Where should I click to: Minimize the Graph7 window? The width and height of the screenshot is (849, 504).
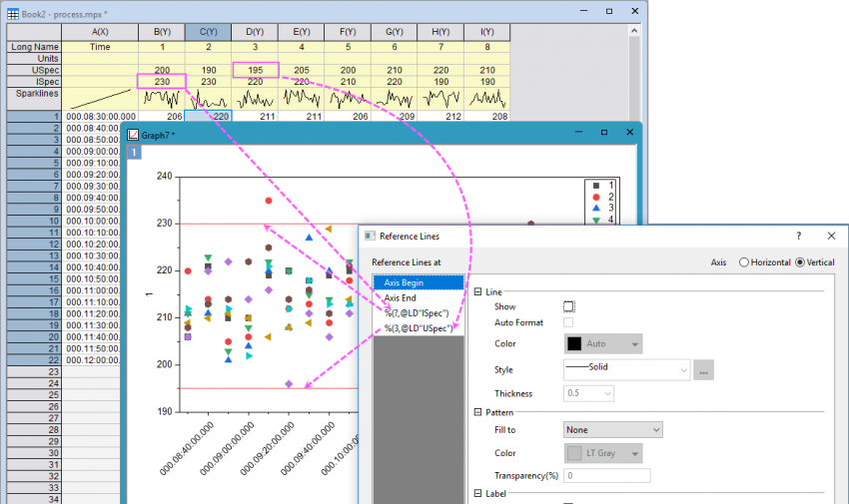(578, 132)
